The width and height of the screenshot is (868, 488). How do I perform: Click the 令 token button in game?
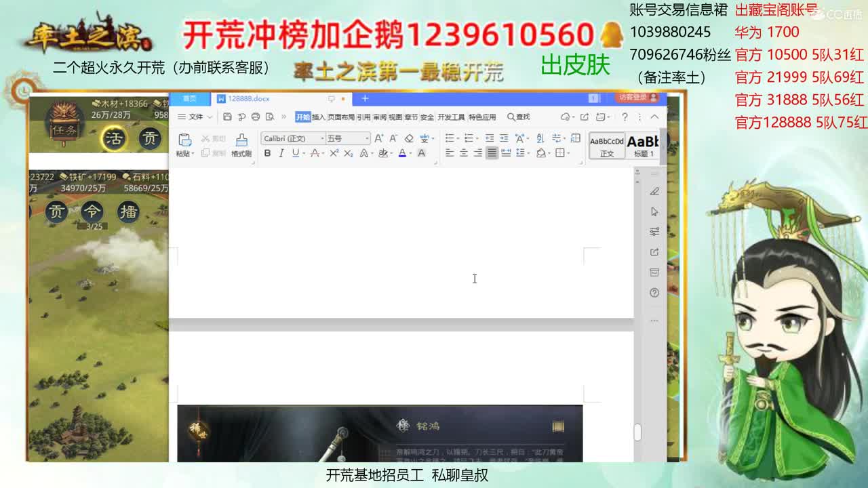coord(92,211)
